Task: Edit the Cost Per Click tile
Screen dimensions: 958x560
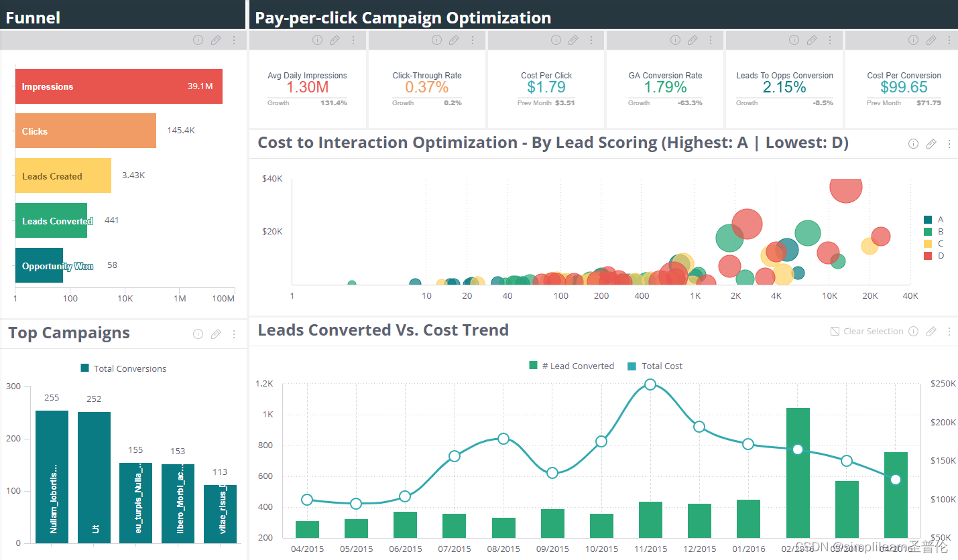Action: coord(573,40)
